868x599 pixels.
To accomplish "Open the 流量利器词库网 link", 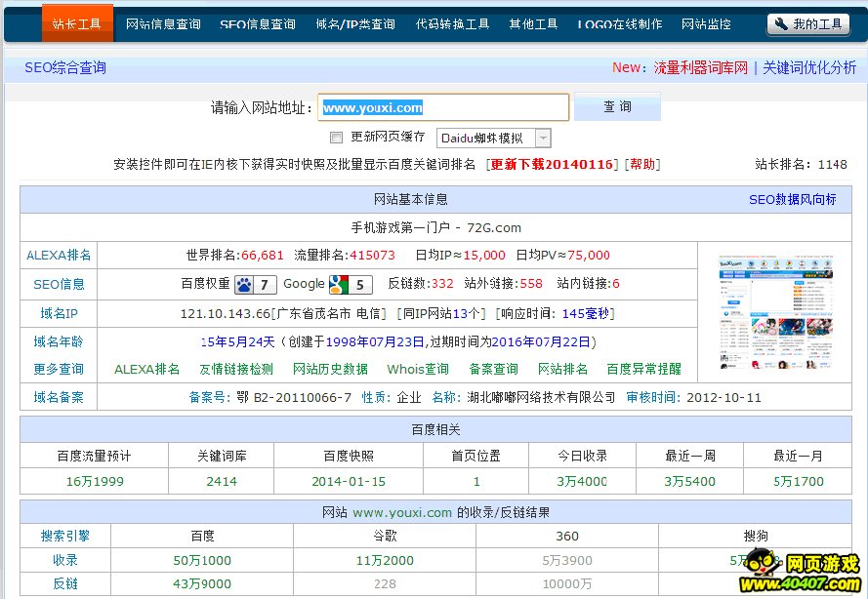I will 701,67.
